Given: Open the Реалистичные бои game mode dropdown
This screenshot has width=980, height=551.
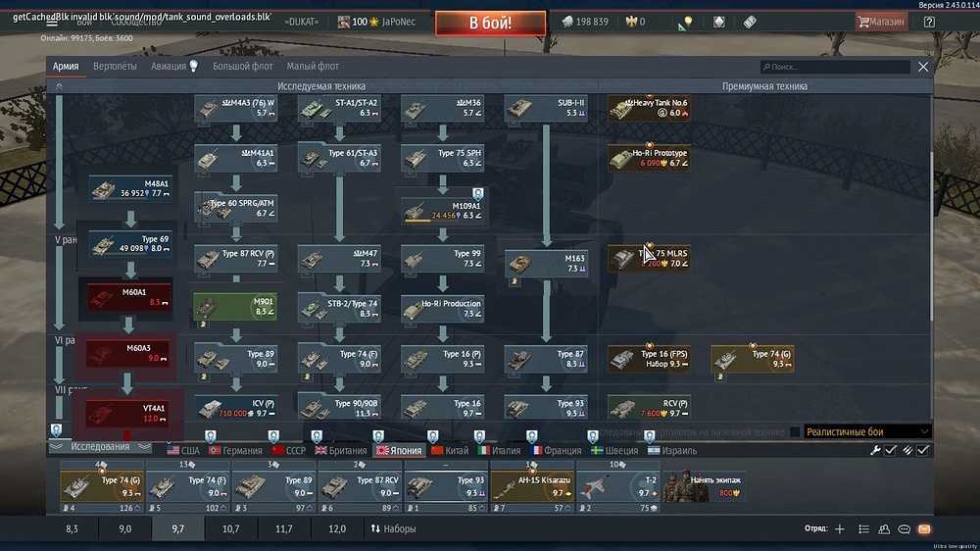Looking at the screenshot, I should (x=866, y=431).
